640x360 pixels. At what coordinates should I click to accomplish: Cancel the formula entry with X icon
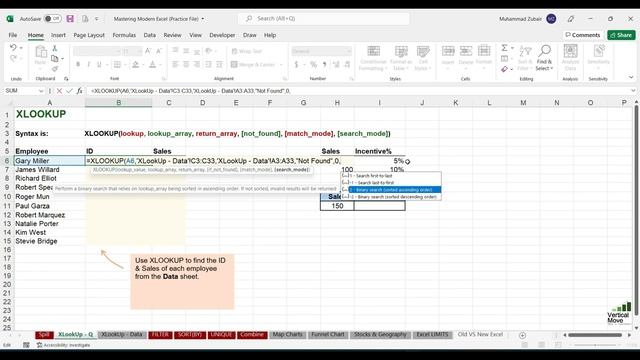click(x=59, y=91)
